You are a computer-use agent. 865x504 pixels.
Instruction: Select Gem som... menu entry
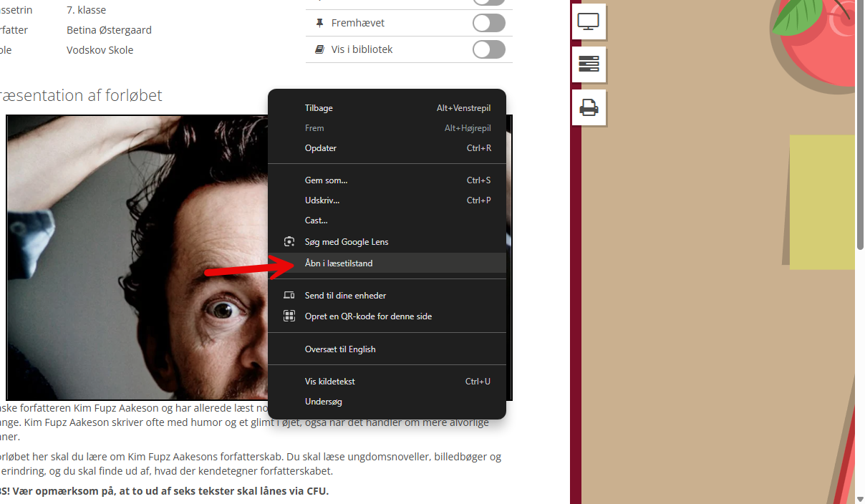pyautogui.click(x=326, y=180)
